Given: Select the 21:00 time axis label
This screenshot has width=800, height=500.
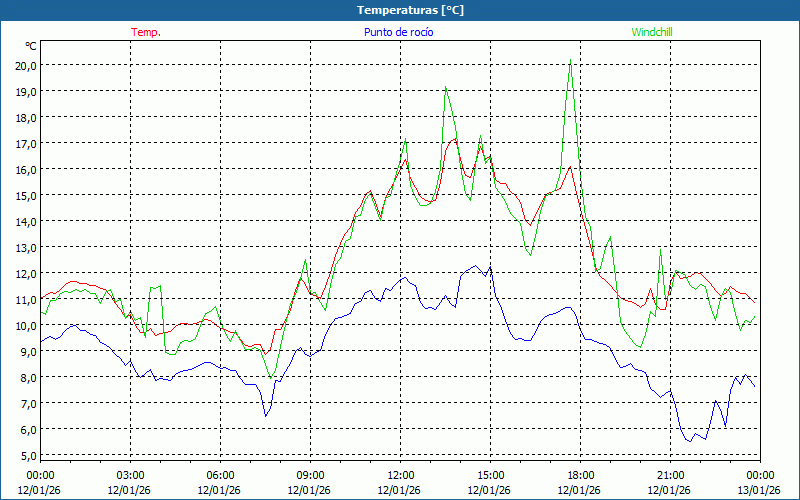Looking at the screenshot, I should pos(670,475).
